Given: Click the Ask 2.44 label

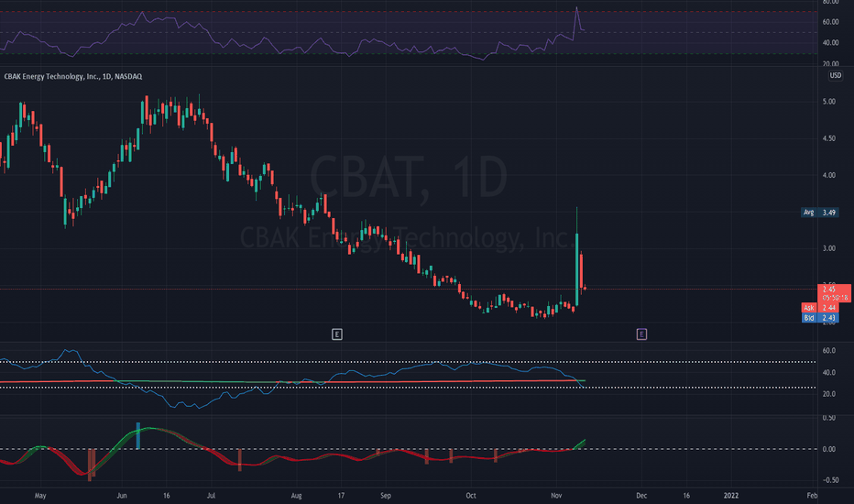Looking at the screenshot, I should pyautogui.click(x=820, y=308).
